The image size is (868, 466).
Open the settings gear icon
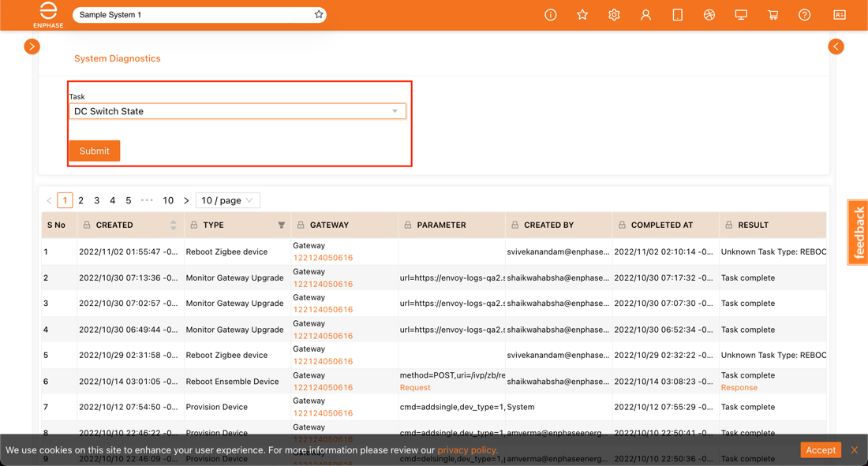pos(614,14)
